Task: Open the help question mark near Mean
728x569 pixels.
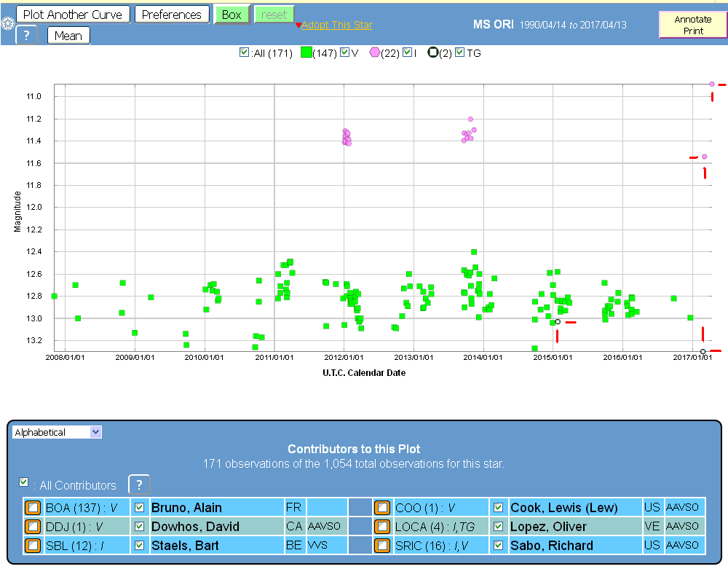Action: 26,36
